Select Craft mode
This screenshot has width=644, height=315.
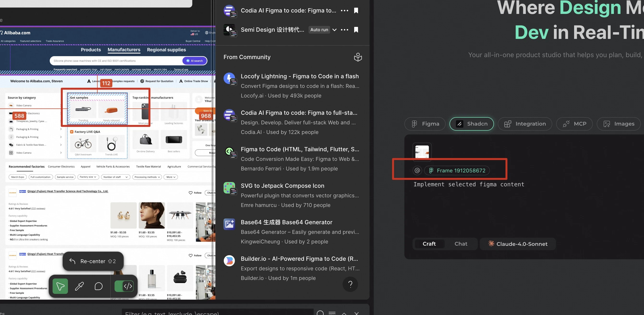429,244
